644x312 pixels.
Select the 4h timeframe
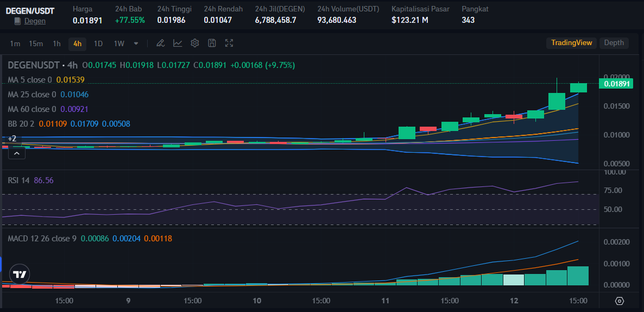(x=77, y=43)
